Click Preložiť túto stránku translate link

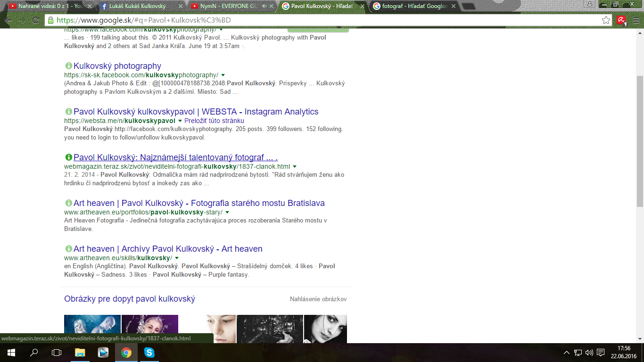pos(215,121)
